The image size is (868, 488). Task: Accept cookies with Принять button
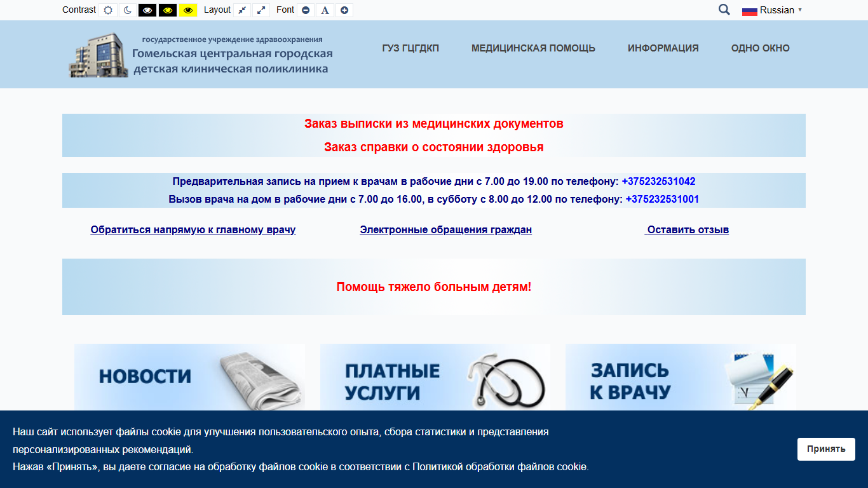[x=826, y=449]
